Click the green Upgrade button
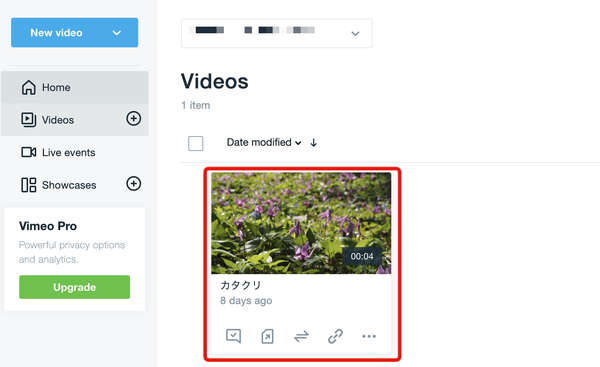 point(75,287)
